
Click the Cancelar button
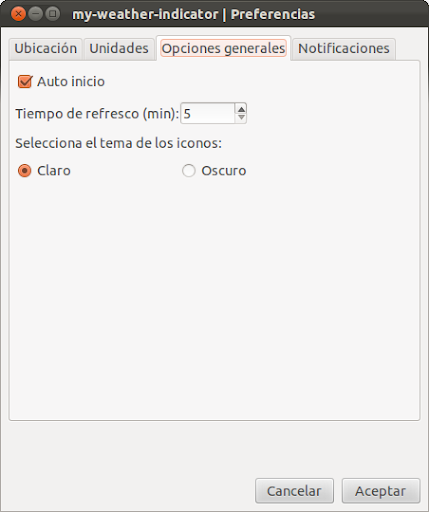tap(294, 491)
